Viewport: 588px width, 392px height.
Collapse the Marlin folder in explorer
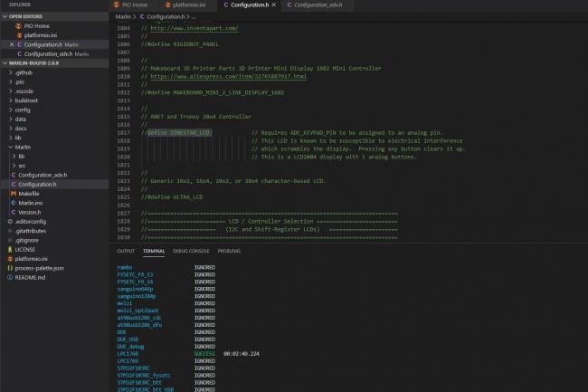click(24, 146)
